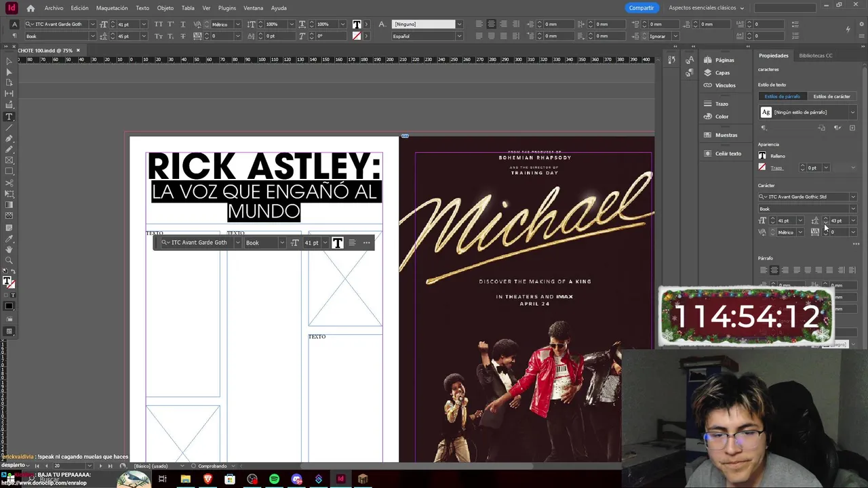Open the Archivo menu

pyautogui.click(x=54, y=8)
